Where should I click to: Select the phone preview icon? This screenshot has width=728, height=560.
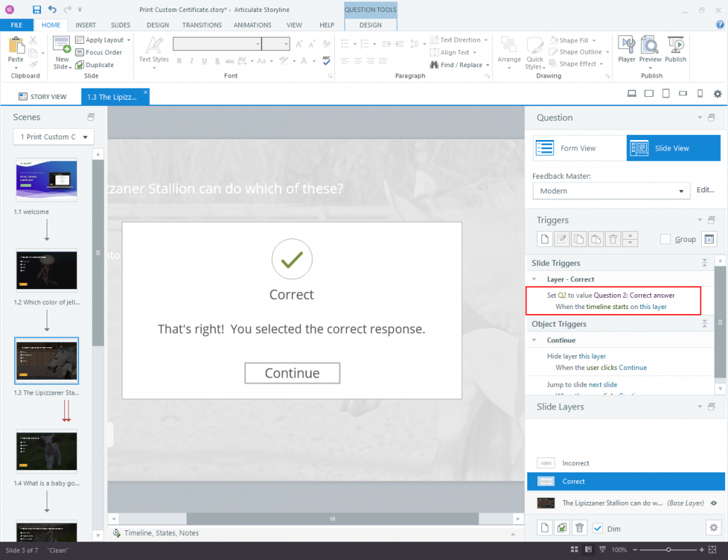coord(700,93)
